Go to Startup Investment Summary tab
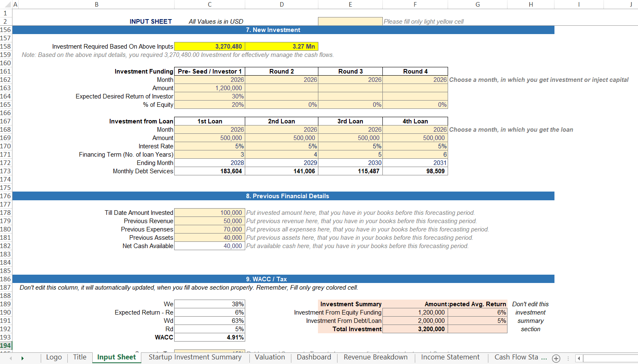 (195, 357)
